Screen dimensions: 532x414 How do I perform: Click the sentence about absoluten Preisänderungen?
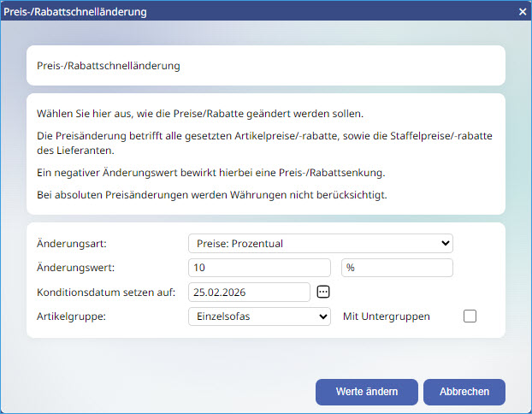point(212,195)
